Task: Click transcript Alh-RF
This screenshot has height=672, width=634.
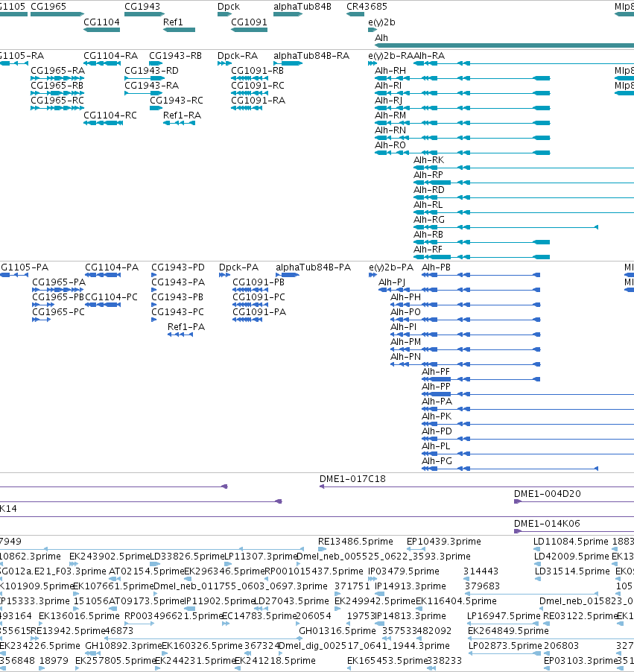Action: pyautogui.click(x=481, y=257)
